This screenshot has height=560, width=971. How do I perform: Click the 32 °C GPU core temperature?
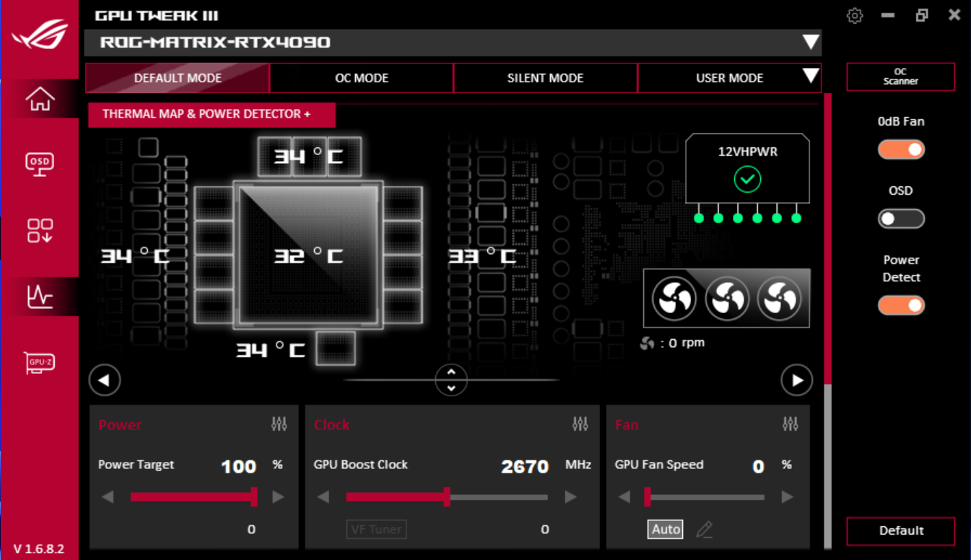point(308,255)
